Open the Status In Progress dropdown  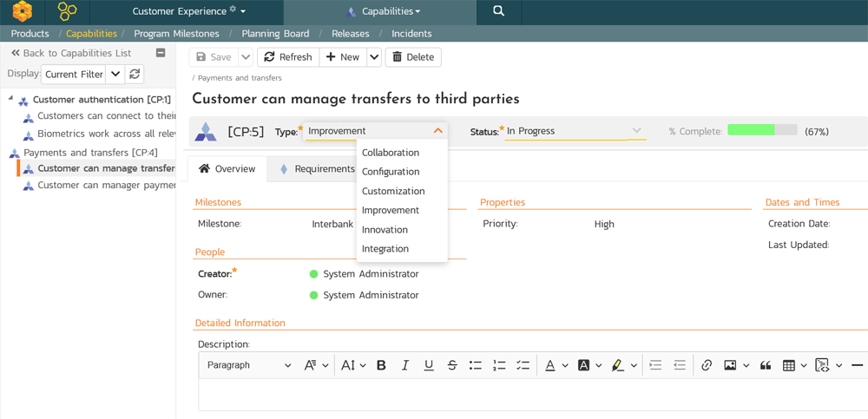click(575, 131)
